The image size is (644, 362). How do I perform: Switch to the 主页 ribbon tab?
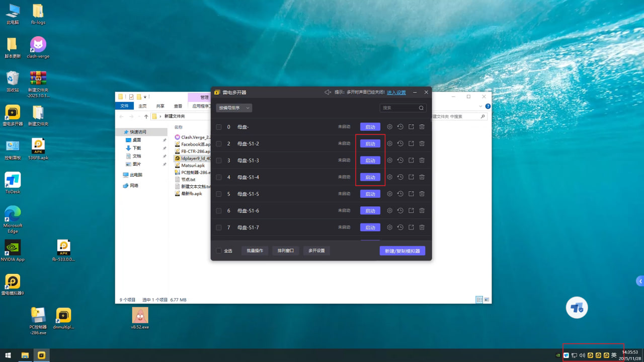click(x=142, y=106)
